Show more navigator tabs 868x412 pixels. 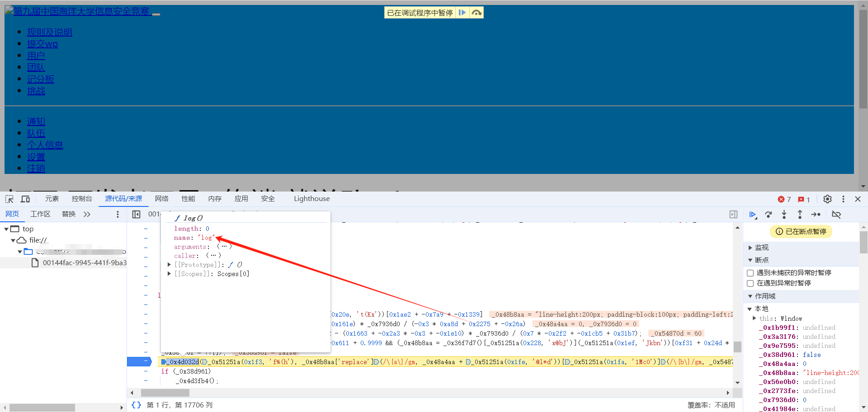point(87,214)
